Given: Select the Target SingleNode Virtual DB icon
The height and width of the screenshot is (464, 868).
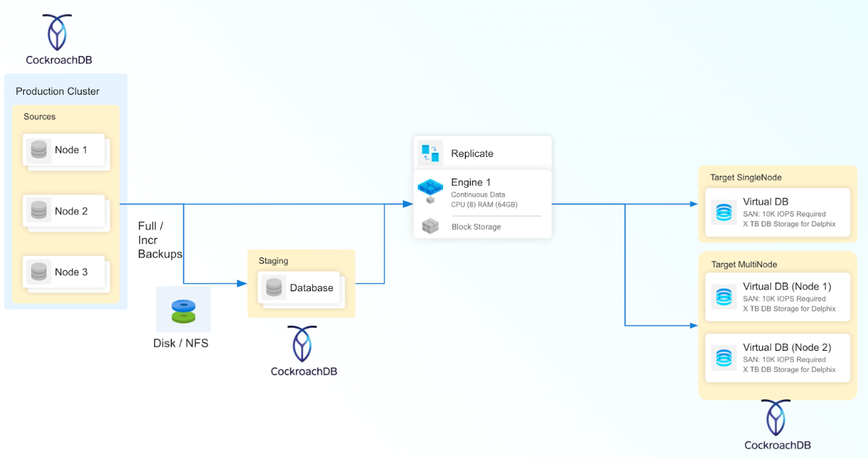Looking at the screenshot, I should 724,212.
